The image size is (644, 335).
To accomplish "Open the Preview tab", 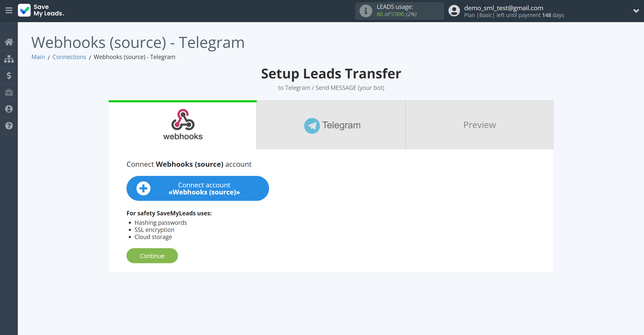I will coord(480,124).
